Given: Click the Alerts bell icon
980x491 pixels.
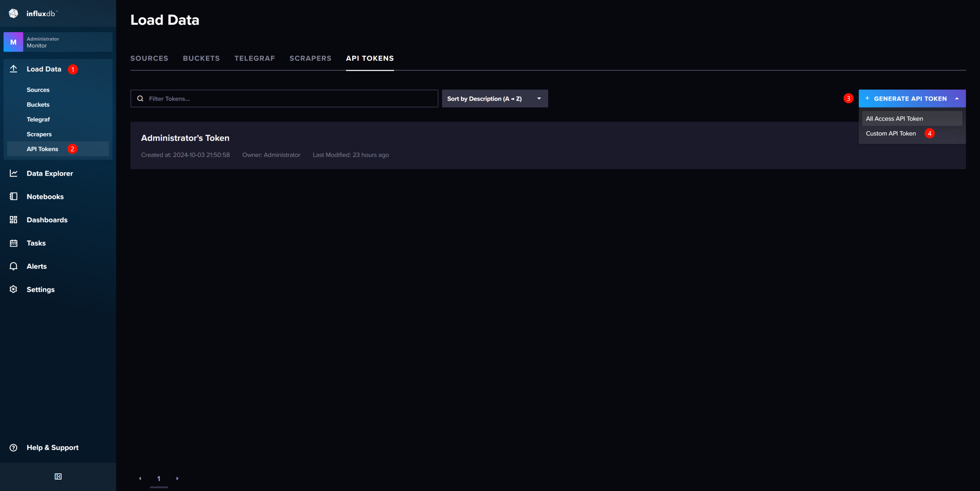Looking at the screenshot, I should pyautogui.click(x=13, y=266).
